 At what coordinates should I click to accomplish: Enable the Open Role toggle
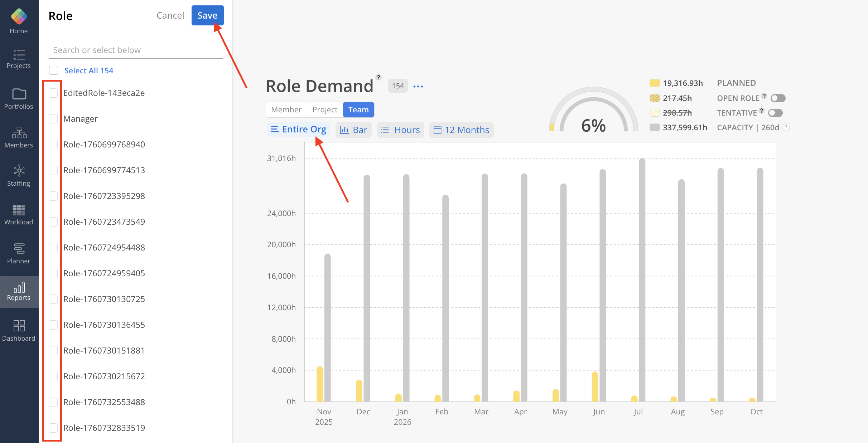(778, 98)
